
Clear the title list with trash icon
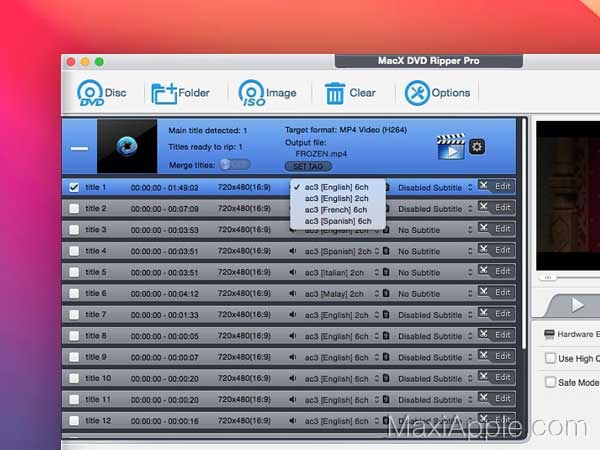pyautogui.click(x=335, y=93)
